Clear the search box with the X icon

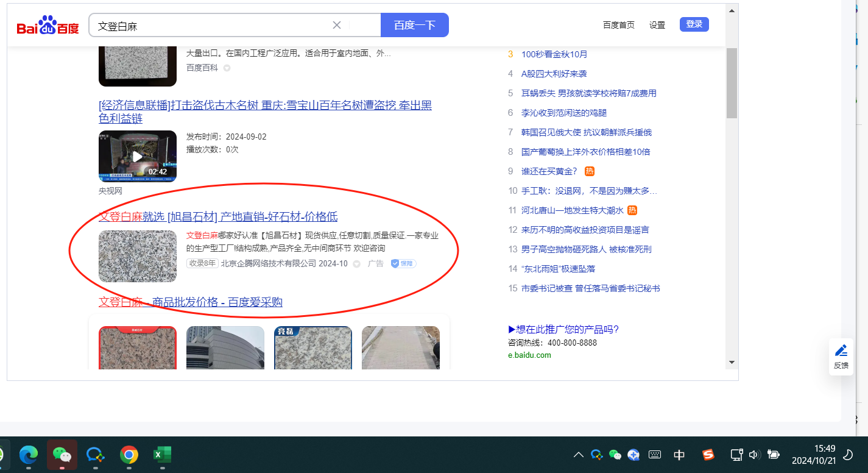[x=337, y=25]
